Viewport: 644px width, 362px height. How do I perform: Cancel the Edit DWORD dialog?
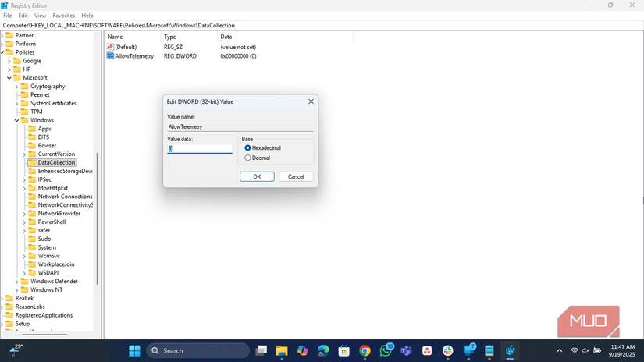pyautogui.click(x=296, y=176)
